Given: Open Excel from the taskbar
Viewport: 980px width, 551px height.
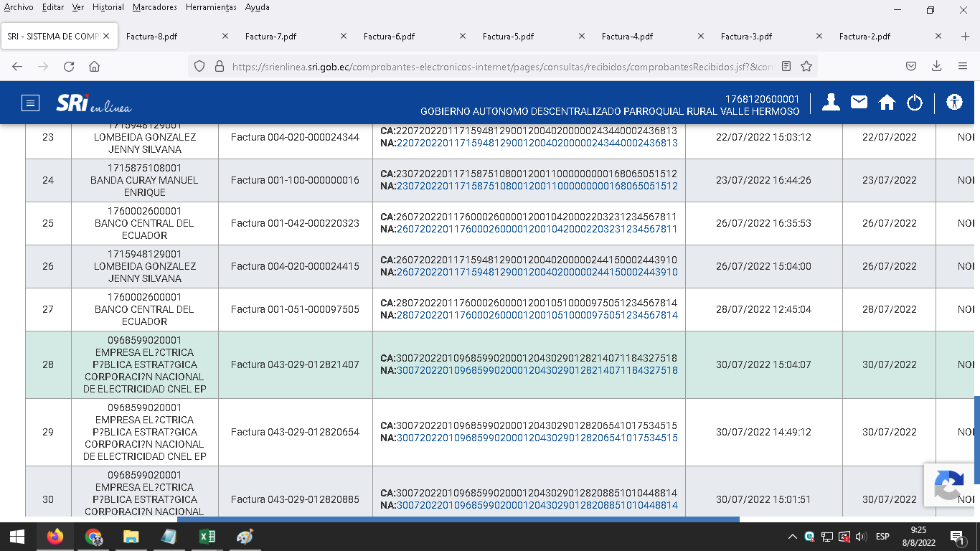Looking at the screenshot, I should point(207,537).
